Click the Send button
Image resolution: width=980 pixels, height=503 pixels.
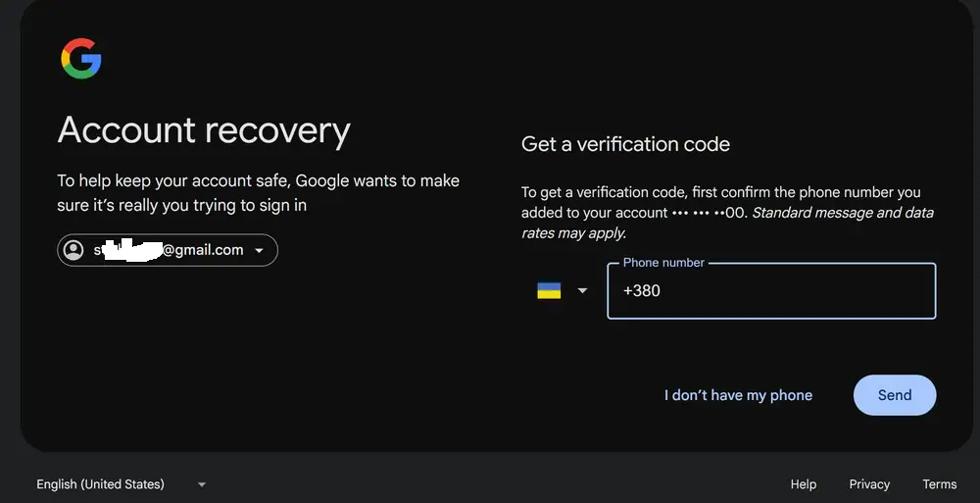click(895, 395)
